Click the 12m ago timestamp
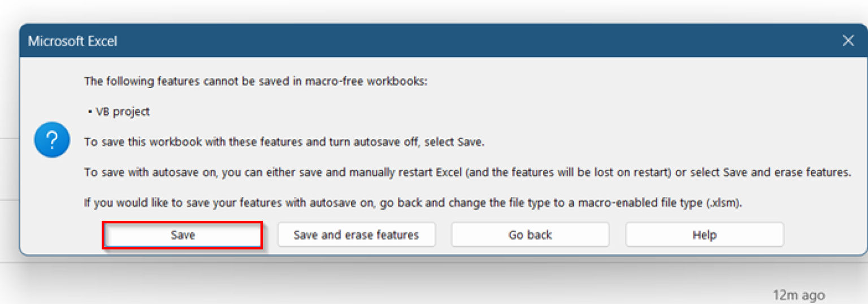The width and height of the screenshot is (868, 304). click(798, 295)
